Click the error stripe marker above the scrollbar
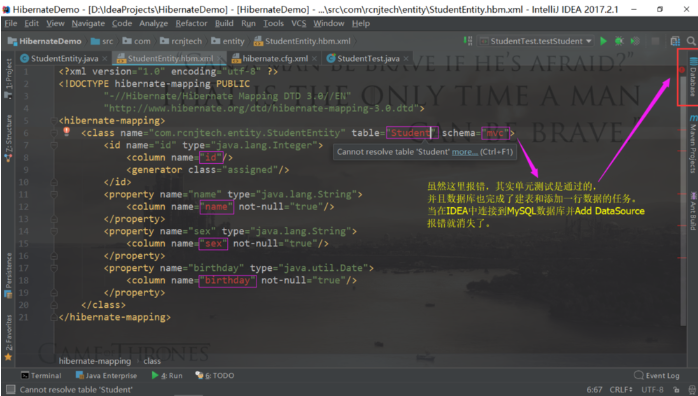Image resolution: width=698 pixels, height=396 pixels. pos(682,70)
